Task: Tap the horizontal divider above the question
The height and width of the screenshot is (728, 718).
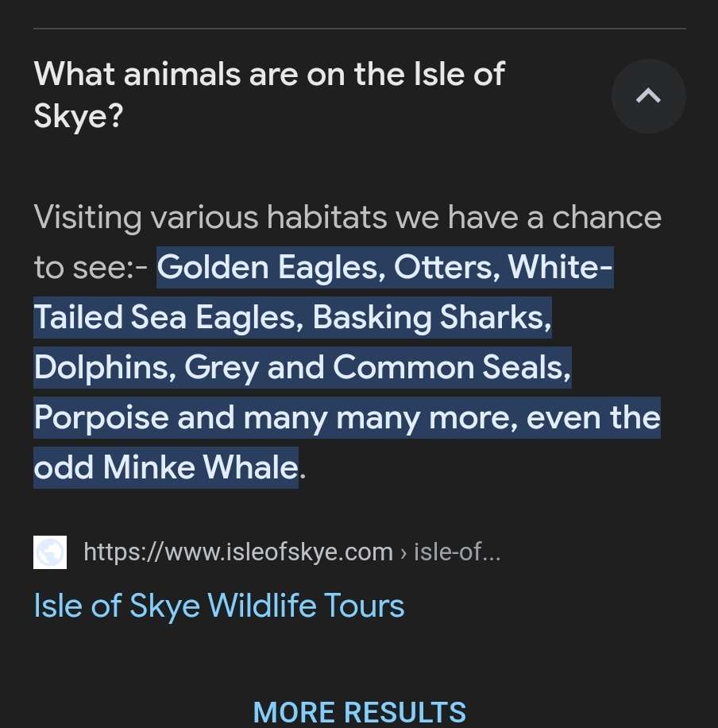Action: 359,29
